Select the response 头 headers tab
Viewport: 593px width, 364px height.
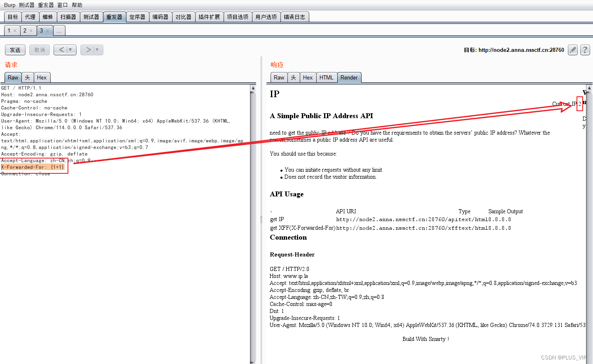(x=294, y=77)
